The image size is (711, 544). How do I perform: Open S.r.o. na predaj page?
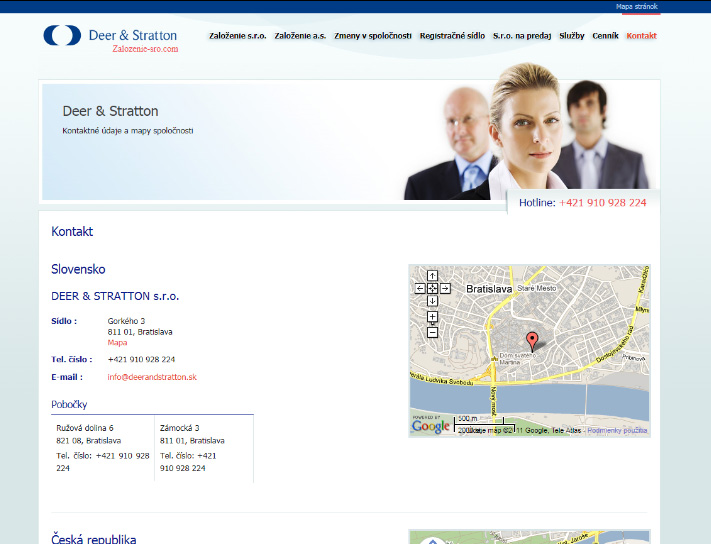pos(522,36)
